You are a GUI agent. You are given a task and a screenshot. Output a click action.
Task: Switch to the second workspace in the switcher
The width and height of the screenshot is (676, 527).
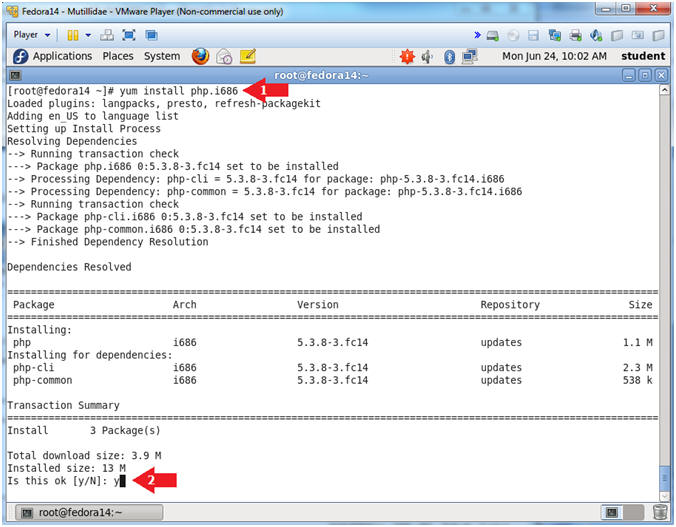633,512
